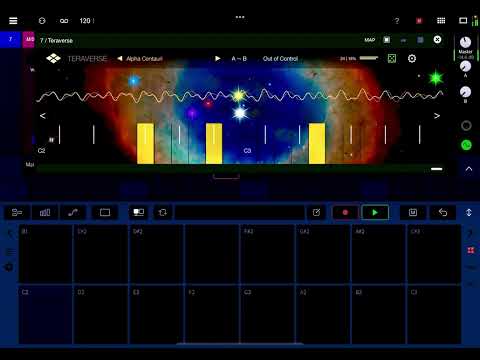This screenshot has width=480, height=360.
Task: Toggle the A ~ B morph button
Action: tap(239, 59)
